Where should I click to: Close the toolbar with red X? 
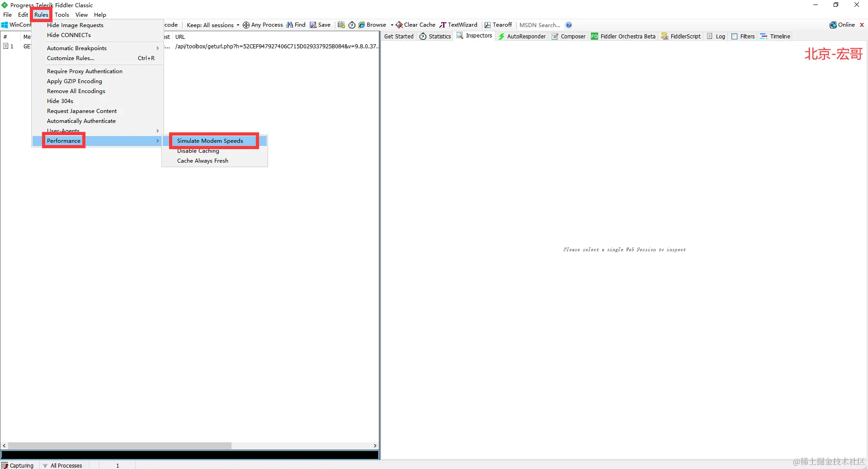coord(862,25)
